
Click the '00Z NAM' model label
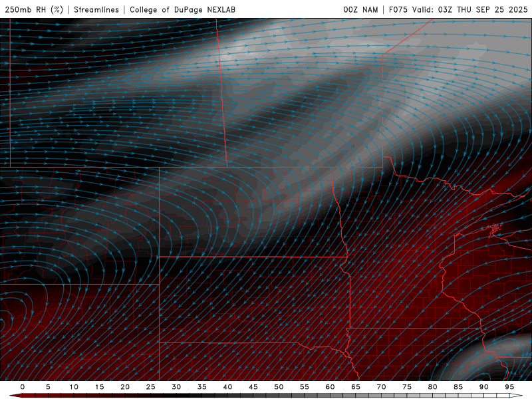[360, 9]
